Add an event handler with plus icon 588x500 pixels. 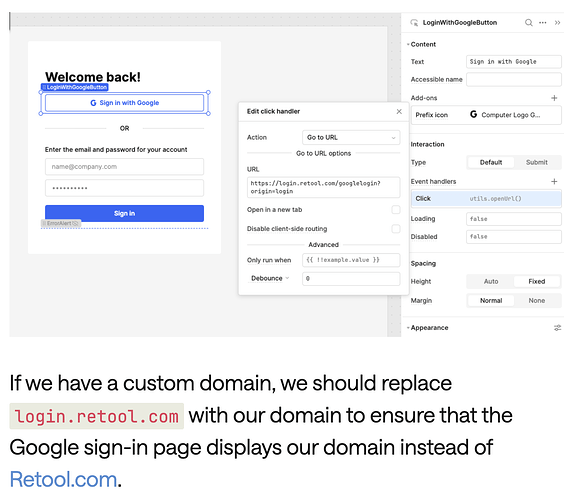pos(554,182)
